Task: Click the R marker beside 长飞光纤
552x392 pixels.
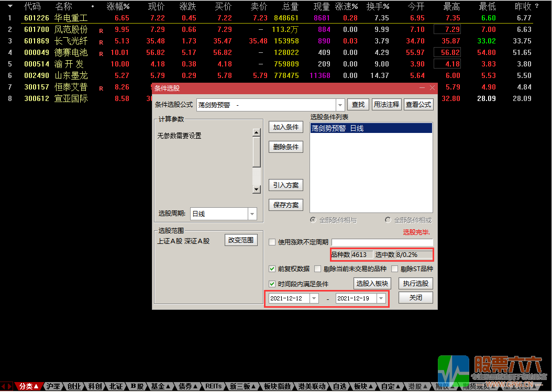Action: pyautogui.click(x=101, y=42)
